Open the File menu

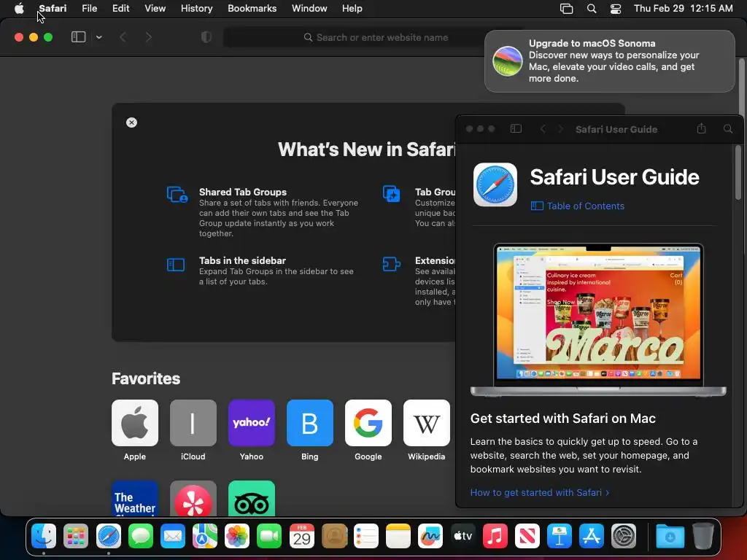coord(89,9)
